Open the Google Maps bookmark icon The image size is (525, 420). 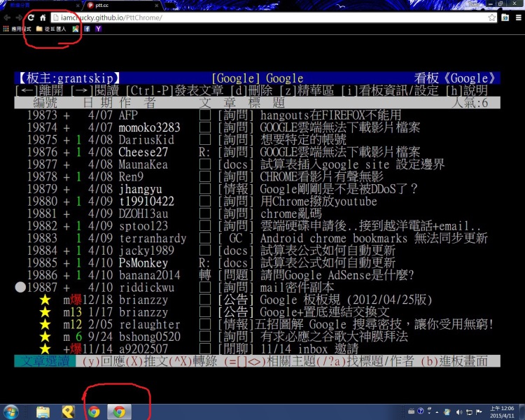click(x=76, y=29)
